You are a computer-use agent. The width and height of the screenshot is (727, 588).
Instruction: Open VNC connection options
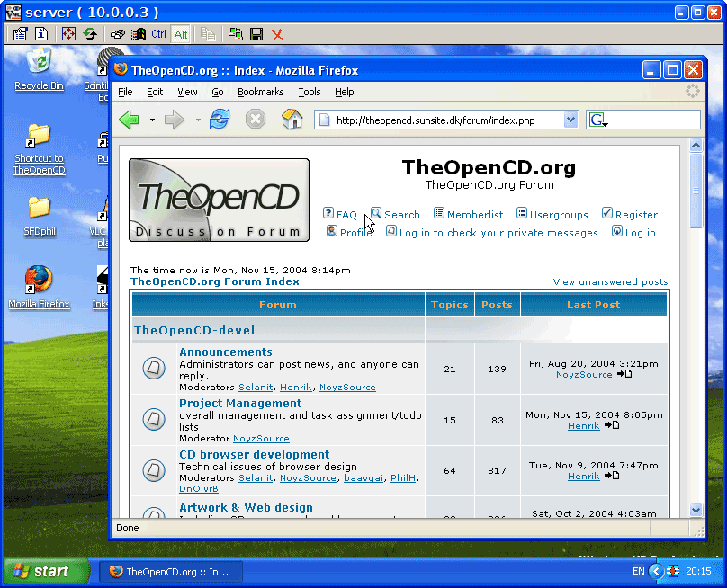point(20,34)
